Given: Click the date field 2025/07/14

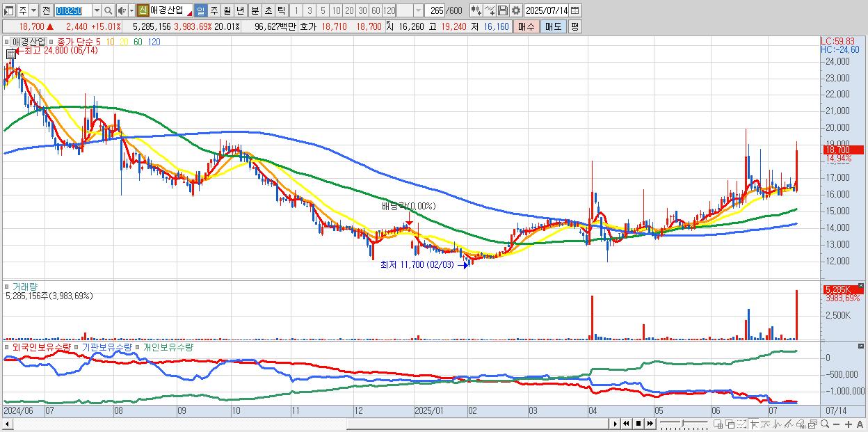Looking at the screenshot, I should (547, 10).
